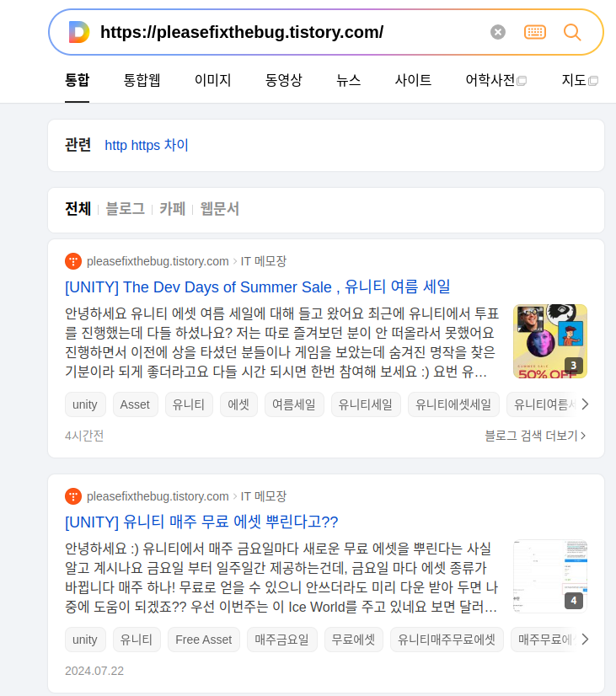Click the 매주 무료 에셋 result description text
The image size is (616, 696).
[x=281, y=577]
